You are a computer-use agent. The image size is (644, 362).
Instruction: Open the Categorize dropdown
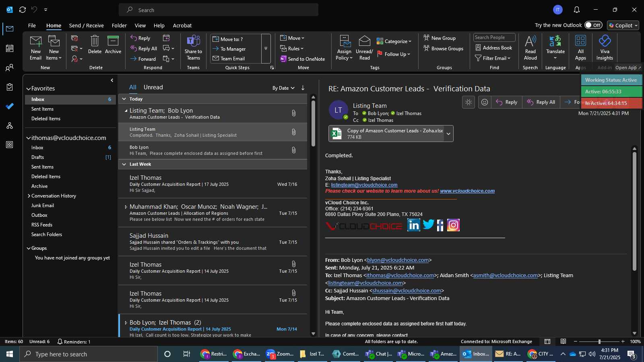pos(394,41)
